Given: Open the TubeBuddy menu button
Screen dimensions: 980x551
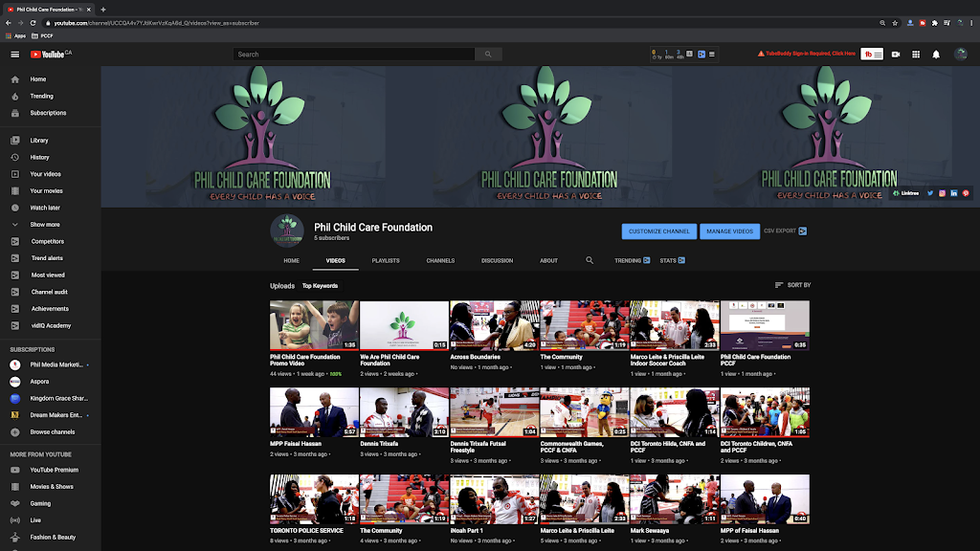Looking at the screenshot, I should pos(872,55).
